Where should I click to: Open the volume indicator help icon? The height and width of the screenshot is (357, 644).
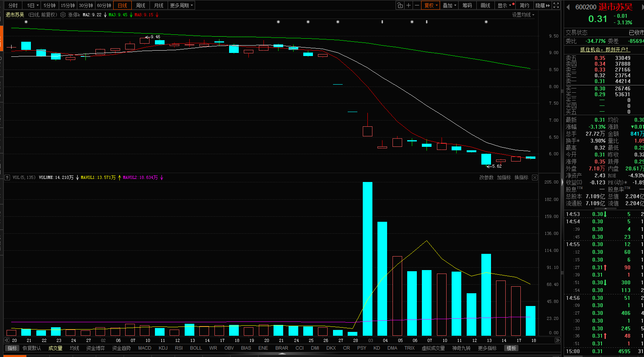(x=7, y=177)
